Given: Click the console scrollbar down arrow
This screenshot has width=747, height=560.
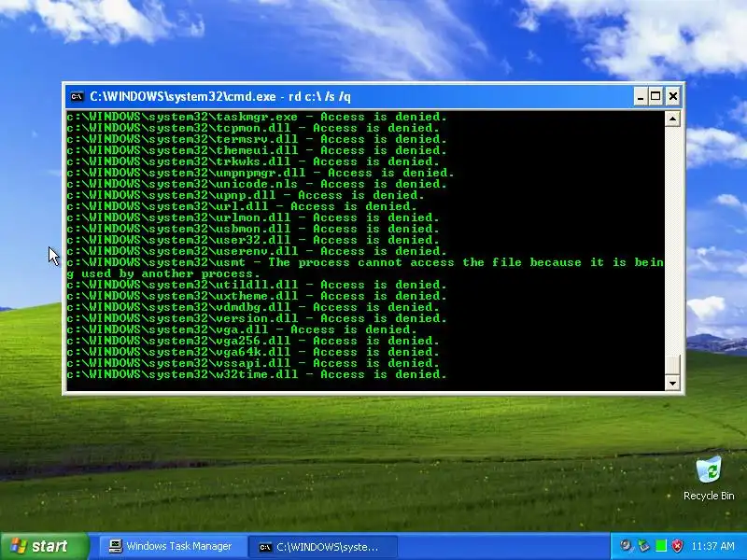Looking at the screenshot, I should pos(672,383).
